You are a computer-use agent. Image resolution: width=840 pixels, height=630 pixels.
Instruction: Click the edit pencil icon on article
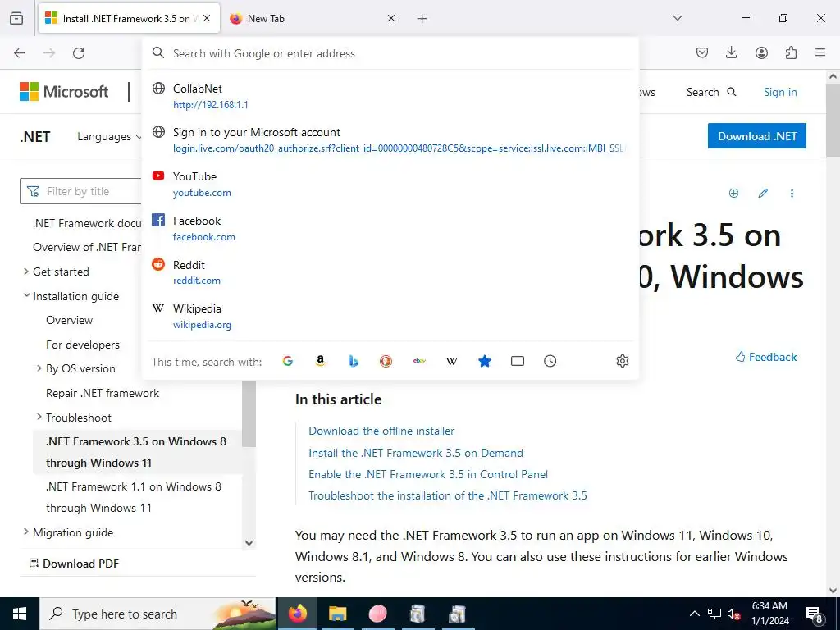click(763, 194)
